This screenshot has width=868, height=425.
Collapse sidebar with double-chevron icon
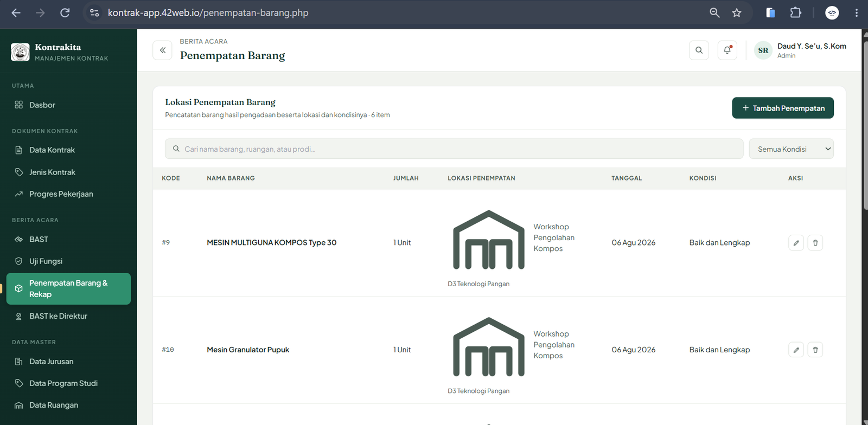click(162, 50)
